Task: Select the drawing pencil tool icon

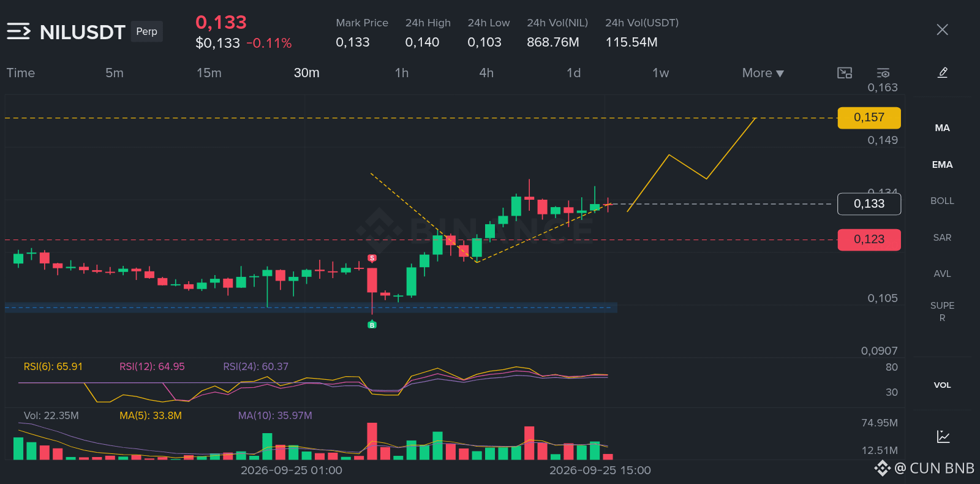Action: coord(943,73)
